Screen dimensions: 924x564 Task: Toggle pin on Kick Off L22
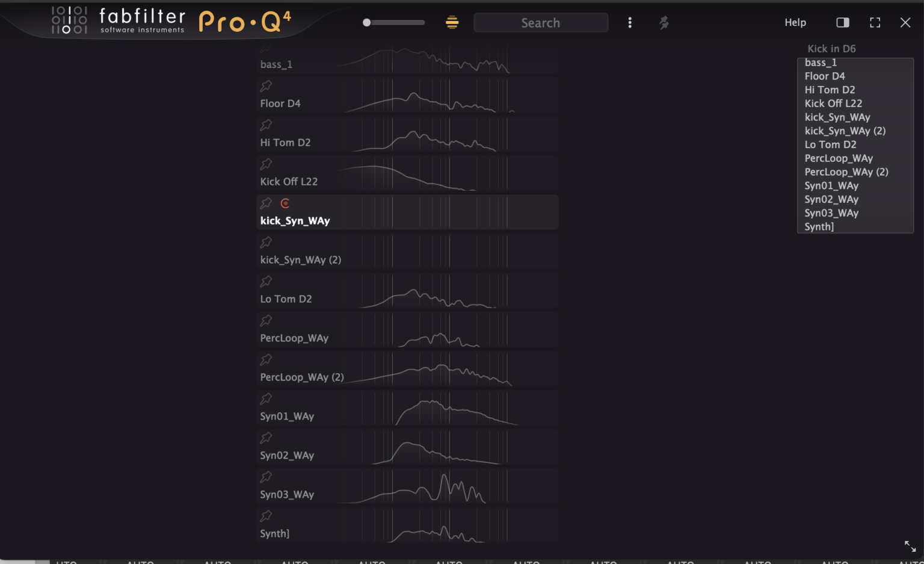266,164
